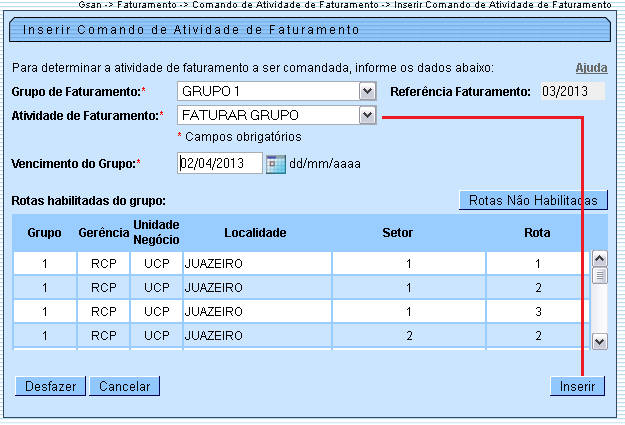This screenshot has width=625, height=425.
Task: Click the Cancelar button
Action: click(124, 386)
